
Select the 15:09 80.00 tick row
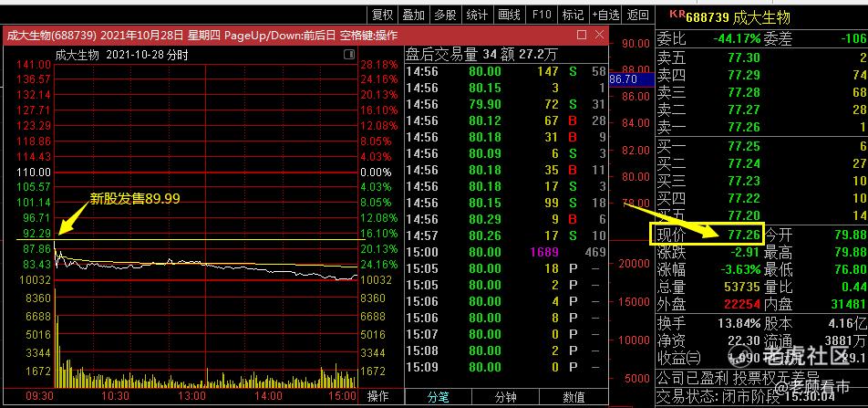pos(506,367)
